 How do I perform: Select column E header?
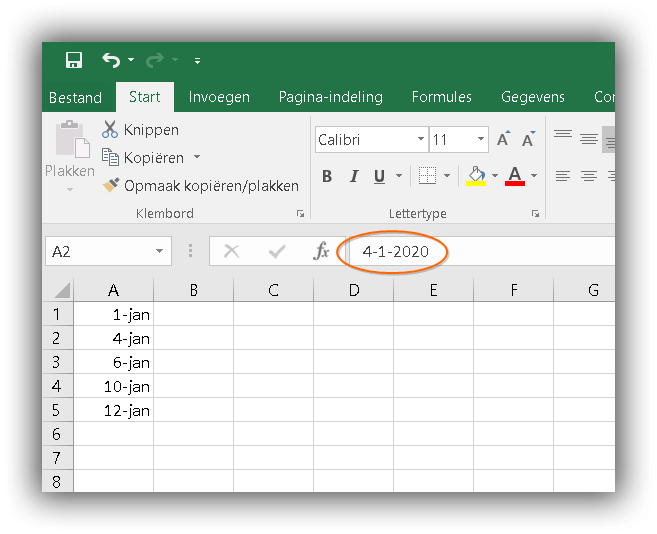434,290
